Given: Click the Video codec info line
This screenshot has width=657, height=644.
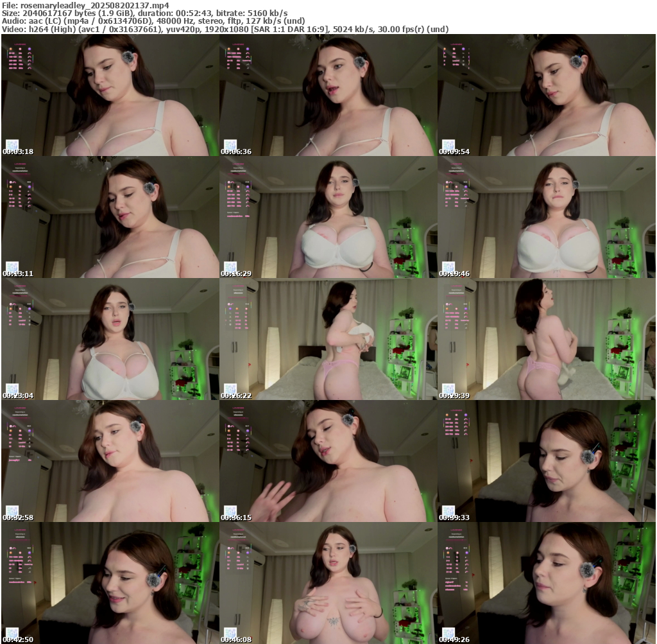Looking at the screenshot, I should 225,29.
